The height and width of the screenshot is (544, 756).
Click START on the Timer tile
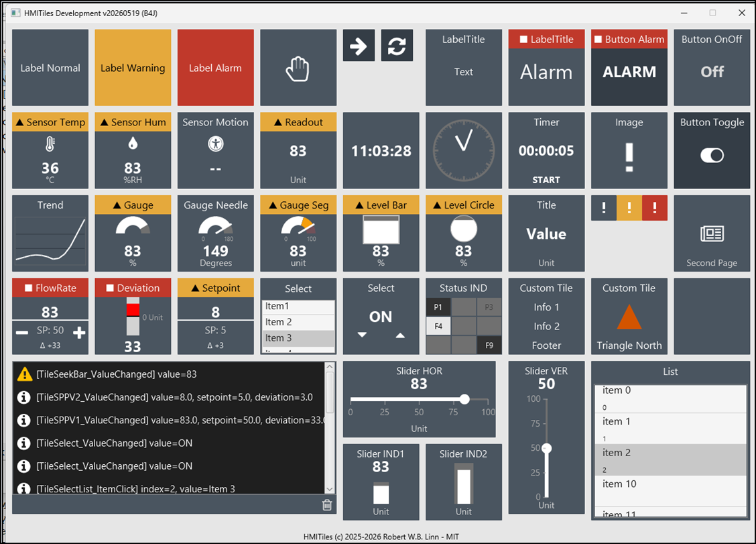(x=546, y=180)
